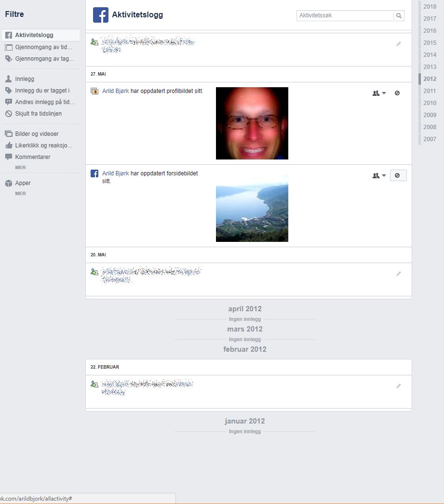
Task: Toggle hide-from-timeline on the profile picture post
Action: 397,93
